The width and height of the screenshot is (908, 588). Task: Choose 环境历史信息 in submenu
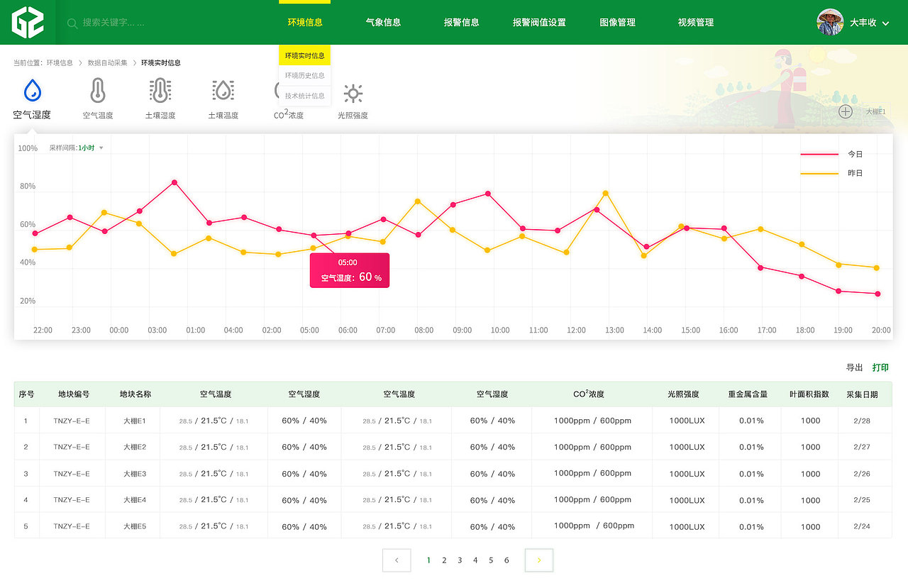[305, 75]
